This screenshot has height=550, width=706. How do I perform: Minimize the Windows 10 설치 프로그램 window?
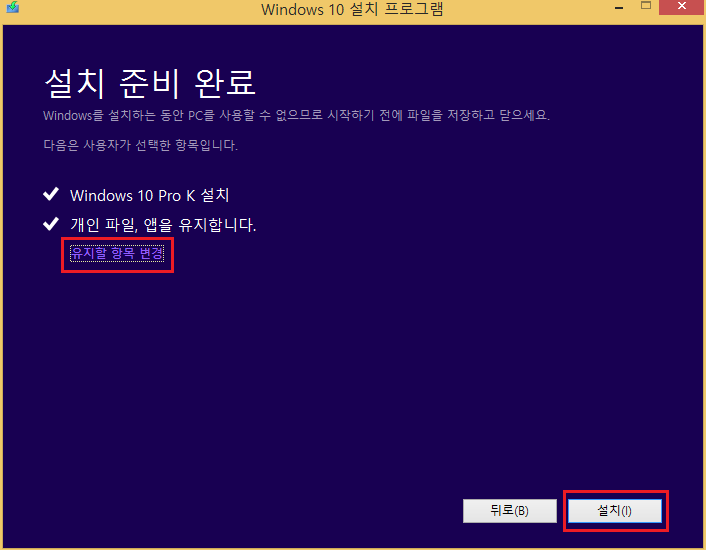point(619,8)
